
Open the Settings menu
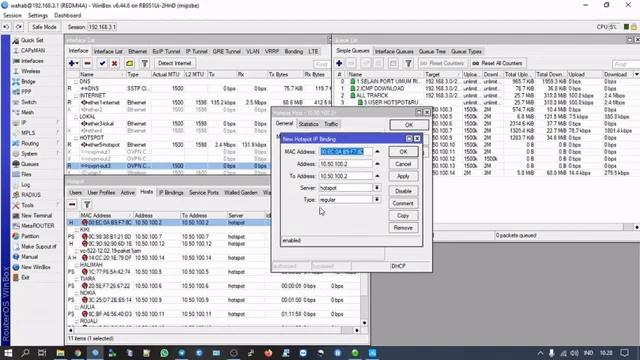pyautogui.click(x=38, y=16)
